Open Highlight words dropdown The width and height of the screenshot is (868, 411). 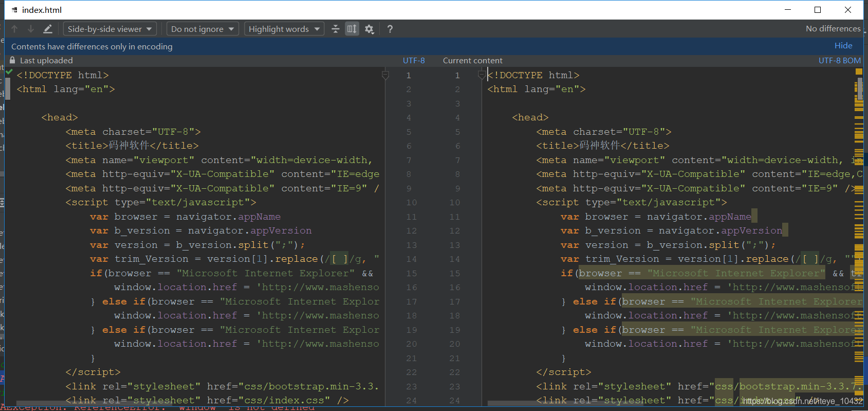pos(284,29)
